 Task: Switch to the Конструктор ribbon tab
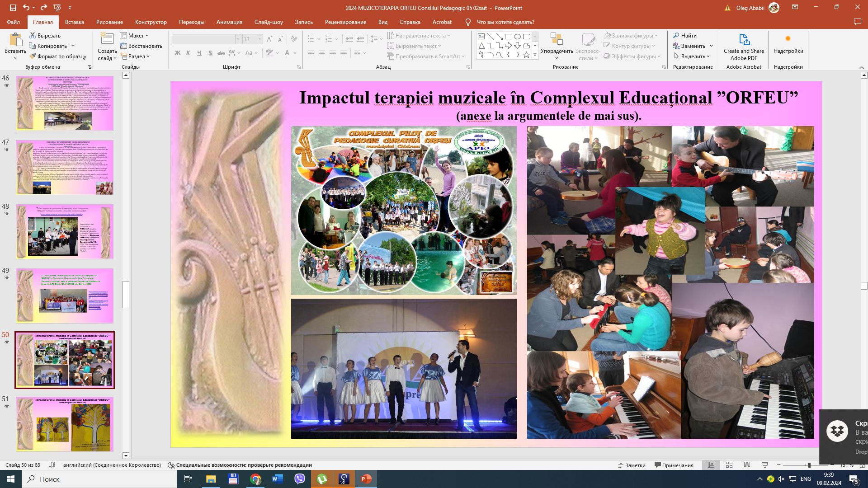(x=151, y=22)
